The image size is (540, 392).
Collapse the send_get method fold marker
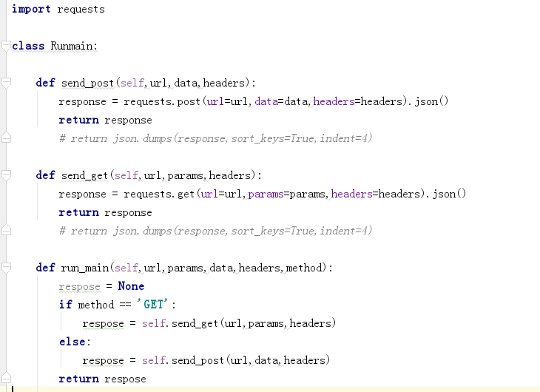pos(6,175)
